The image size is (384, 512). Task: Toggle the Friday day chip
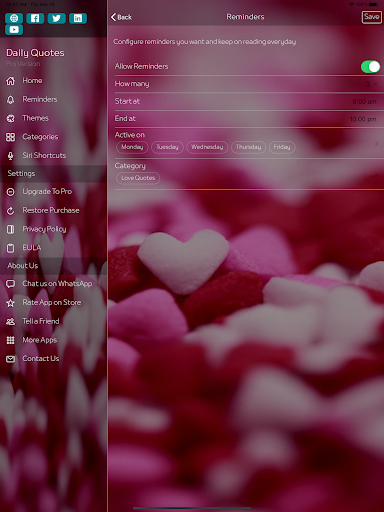pos(282,147)
